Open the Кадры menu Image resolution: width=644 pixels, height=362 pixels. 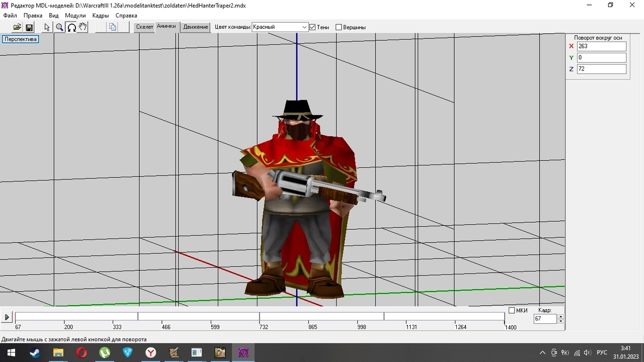(101, 16)
